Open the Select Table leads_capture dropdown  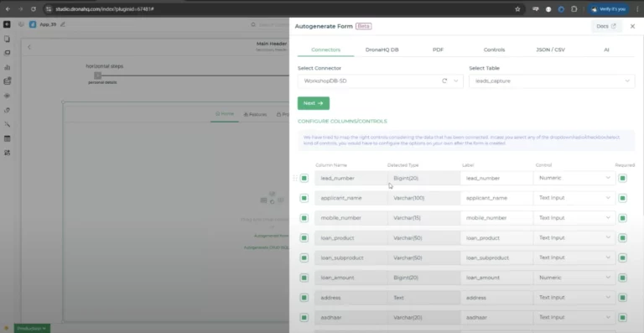pyautogui.click(x=552, y=81)
